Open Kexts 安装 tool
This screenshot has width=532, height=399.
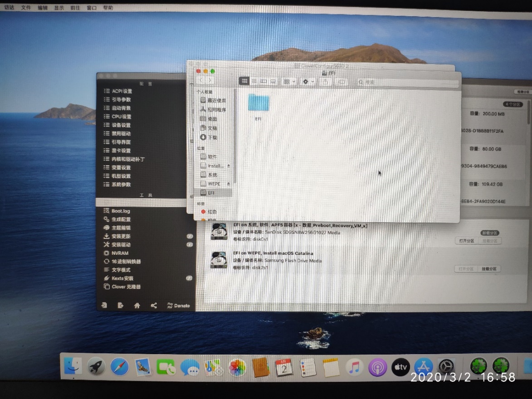[x=118, y=278]
